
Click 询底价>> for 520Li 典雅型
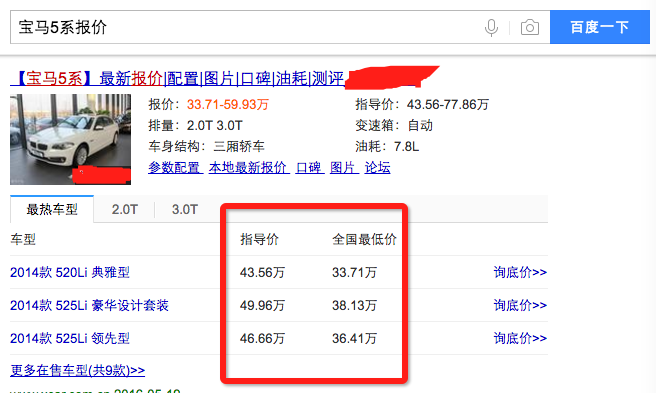520,272
